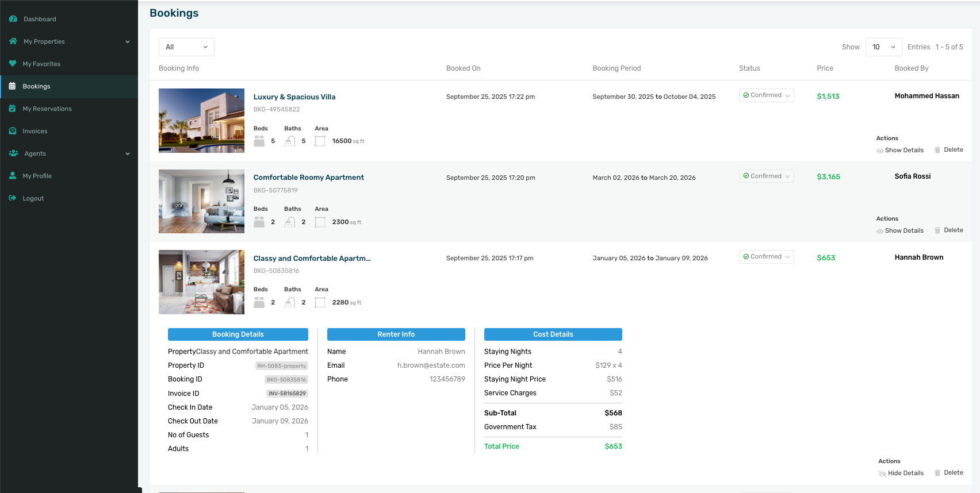Click trash icon for Hannah Brown booking
The image size is (980, 493).
click(937, 473)
